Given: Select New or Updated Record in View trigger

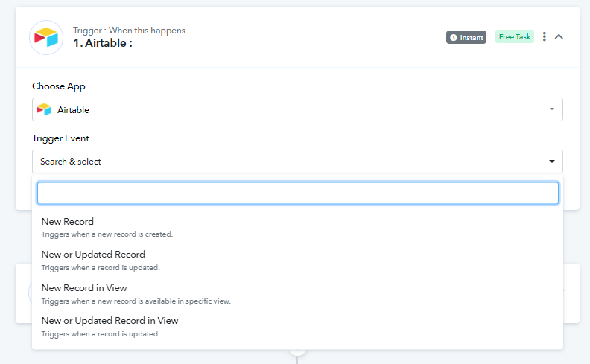Looking at the screenshot, I should coord(297,327).
